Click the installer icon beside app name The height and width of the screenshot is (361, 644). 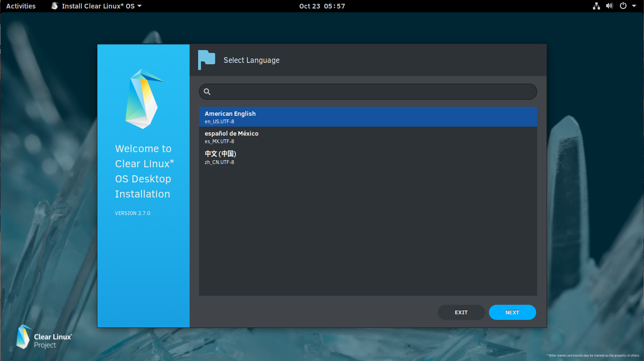(55, 6)
